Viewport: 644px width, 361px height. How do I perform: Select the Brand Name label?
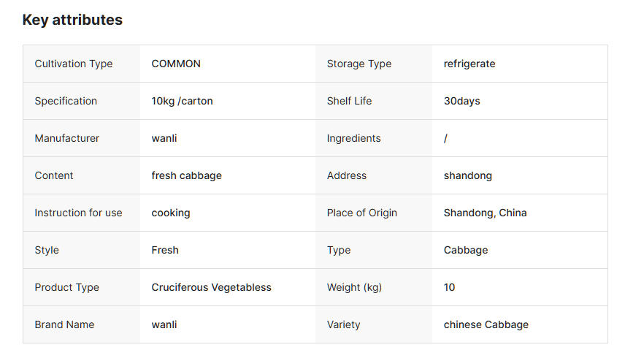pyautogui.click(x=64, y=324)
